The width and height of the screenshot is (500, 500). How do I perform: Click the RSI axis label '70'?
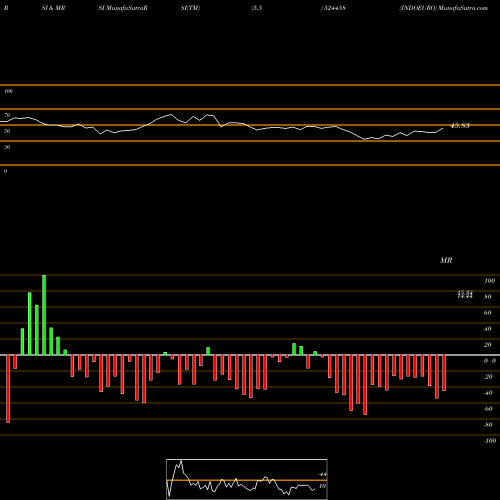(7, 115)
